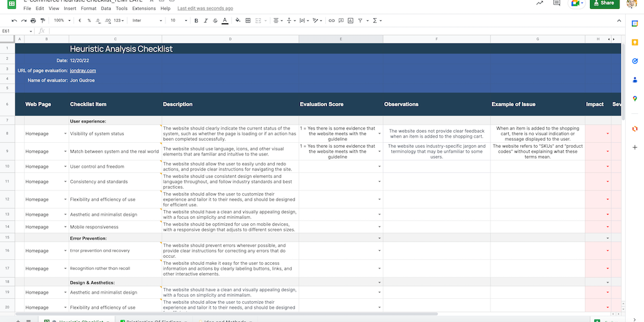Open Google Calendar in side panel
This screenshot has height=322, width=644.
point(635,23)
